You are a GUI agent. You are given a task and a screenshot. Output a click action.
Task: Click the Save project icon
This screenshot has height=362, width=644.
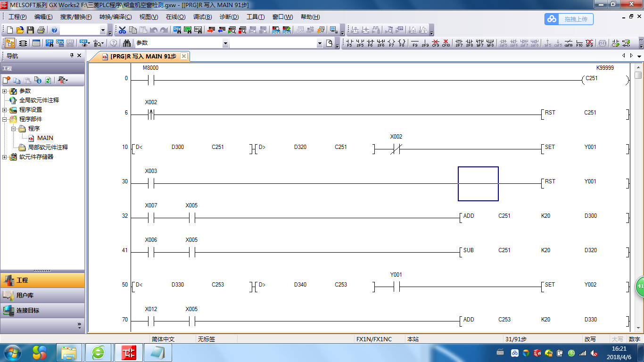[x=30, y=30]
